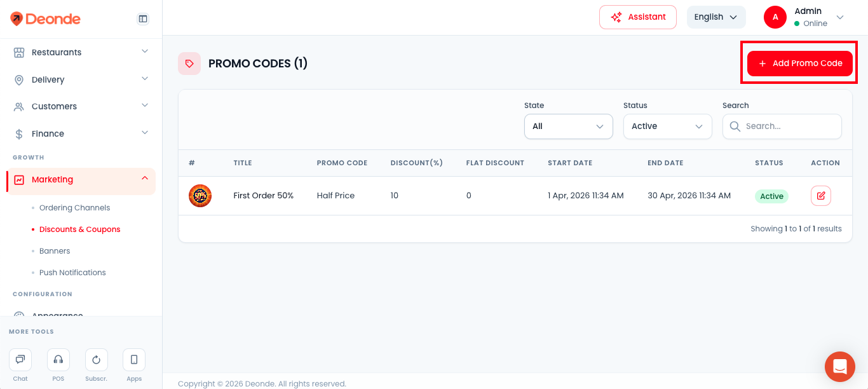This screenshot has height=389, width=868.
Task: Click the search magnifier icon
Action: 735,126
